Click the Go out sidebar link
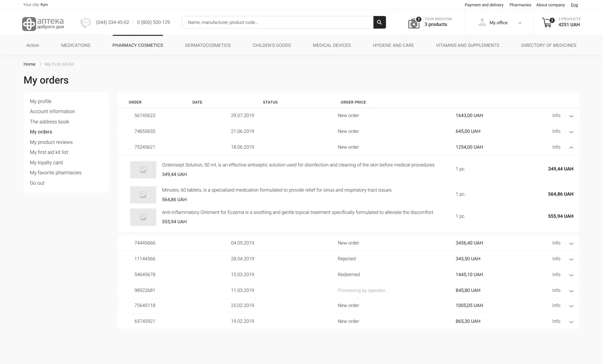This screenshot has height=364, width=603. click(37, 183)
